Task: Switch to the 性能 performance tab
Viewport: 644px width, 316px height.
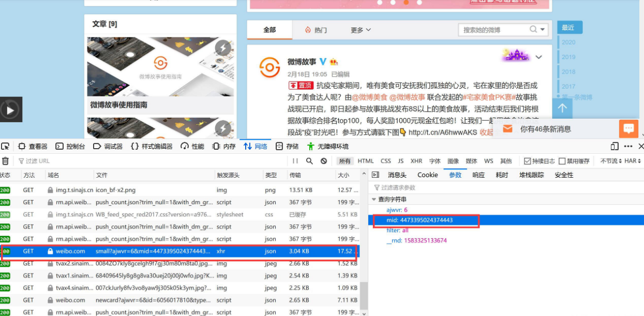Action: 192,146
